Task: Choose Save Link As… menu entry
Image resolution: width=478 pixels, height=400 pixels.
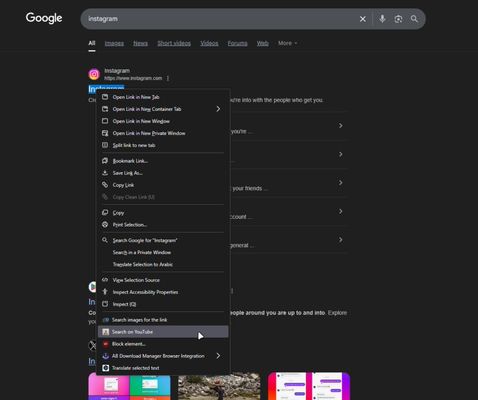Action: [163, 173]
